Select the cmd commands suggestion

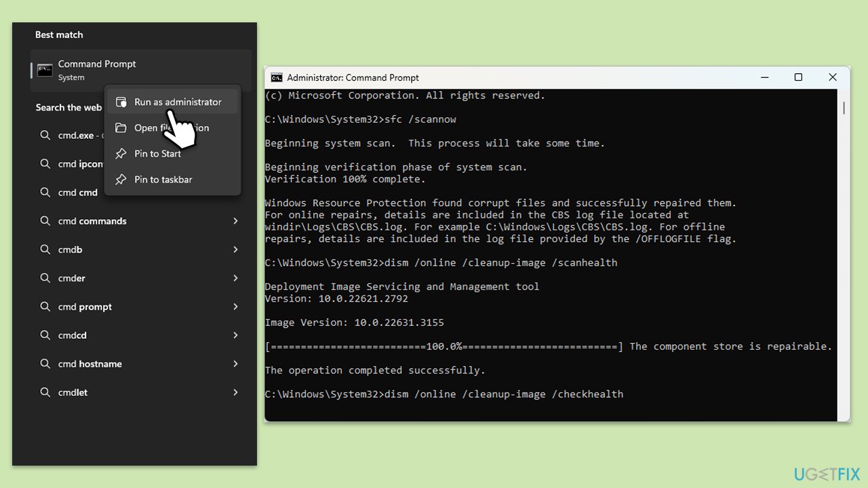click(141, 221)
